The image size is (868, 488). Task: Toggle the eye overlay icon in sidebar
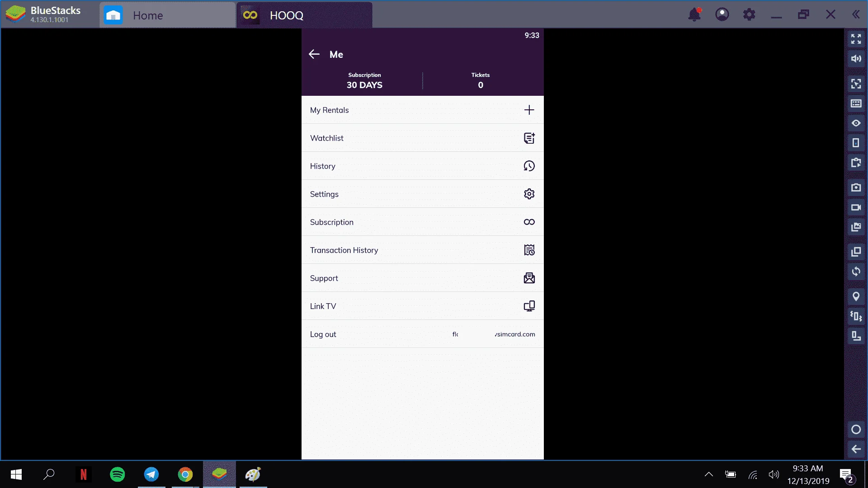coord(856,123)
